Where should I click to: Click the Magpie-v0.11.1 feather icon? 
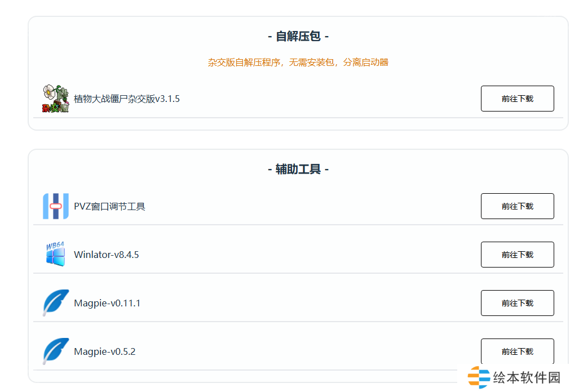click(x=55, y=303)
